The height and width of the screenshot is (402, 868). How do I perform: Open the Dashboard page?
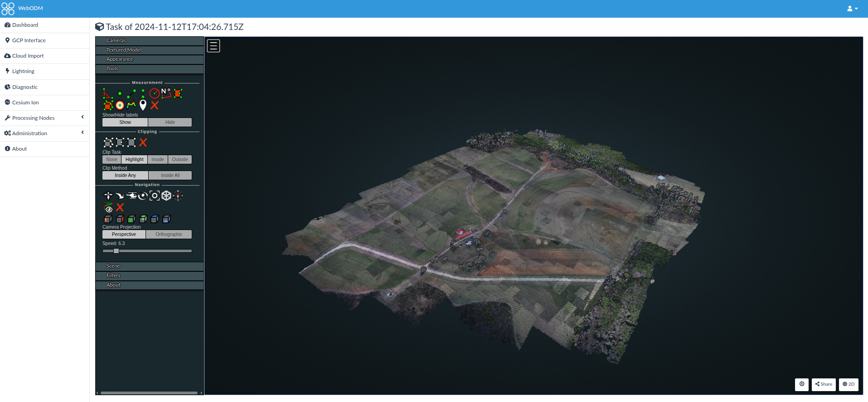point(25,25)
